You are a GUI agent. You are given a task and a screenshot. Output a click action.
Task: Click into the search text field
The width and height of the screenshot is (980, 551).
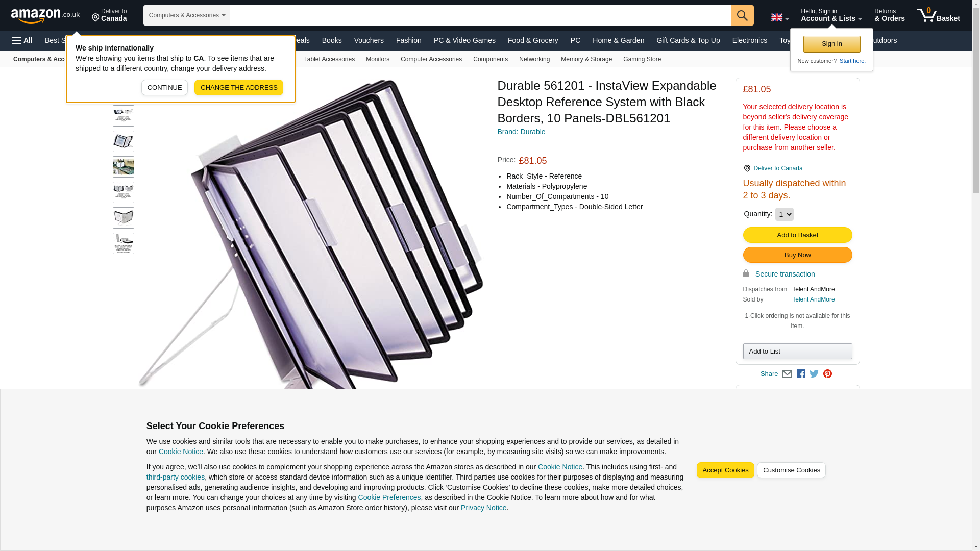tap(480, 15)
